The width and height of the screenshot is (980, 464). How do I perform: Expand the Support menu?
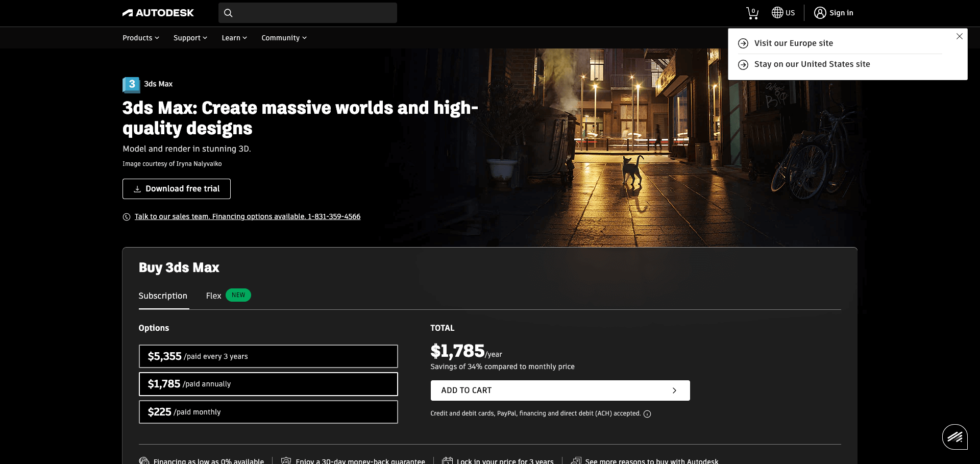coord(190,38)
